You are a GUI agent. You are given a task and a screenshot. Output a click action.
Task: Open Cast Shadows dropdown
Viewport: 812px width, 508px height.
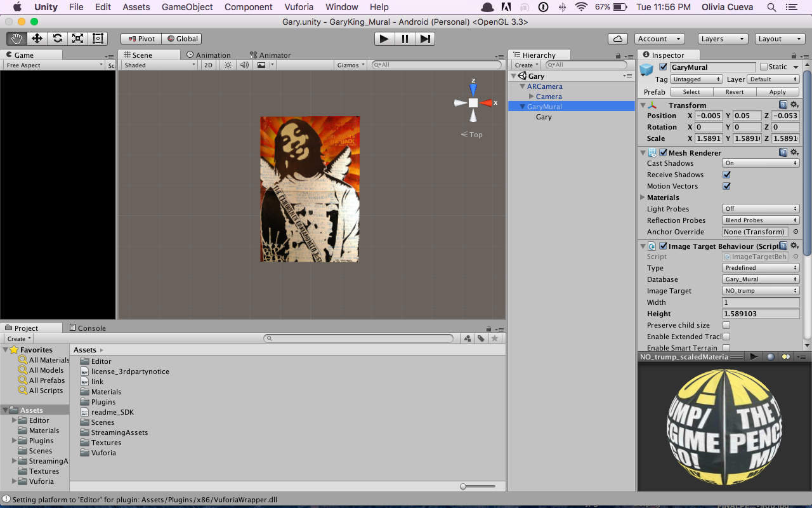[761, 163]
